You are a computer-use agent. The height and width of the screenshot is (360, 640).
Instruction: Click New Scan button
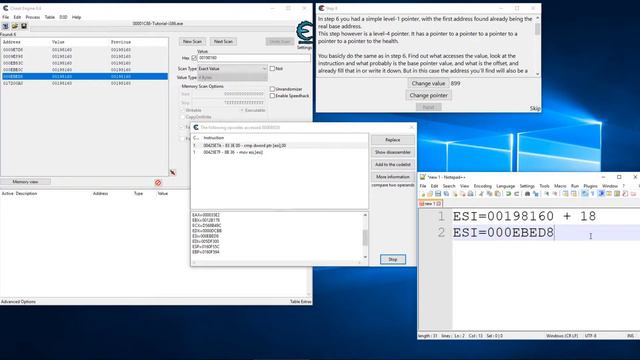tap(192, 42)
